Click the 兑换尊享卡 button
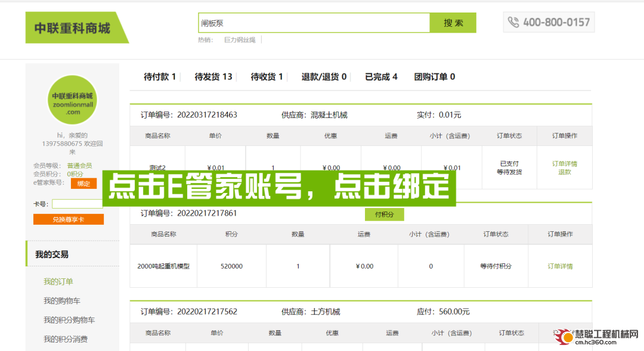Viewport: 644px width, 351px height. pyautogui.click(x=69, y=220)
